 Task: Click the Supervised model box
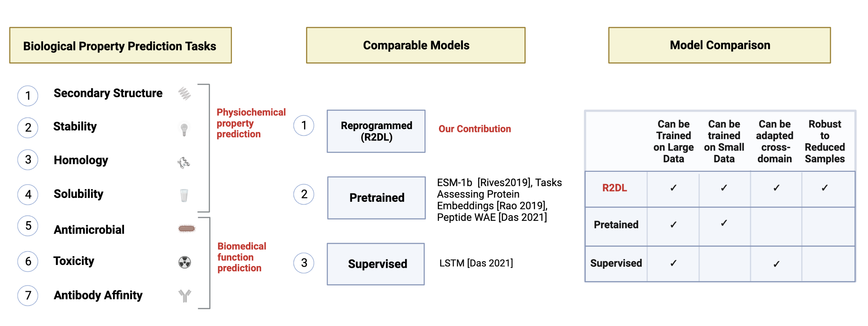tap(376, 264)
